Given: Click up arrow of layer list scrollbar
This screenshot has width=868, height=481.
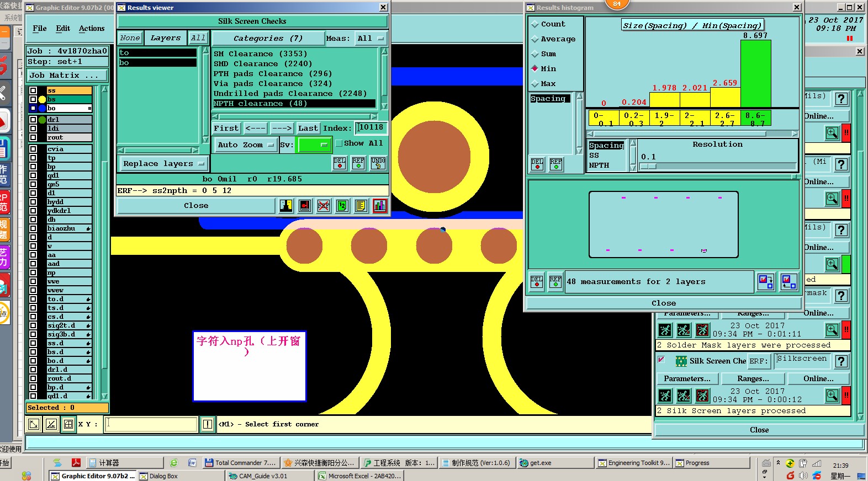Looking at the screenshot, I should [x=104, y=89].
